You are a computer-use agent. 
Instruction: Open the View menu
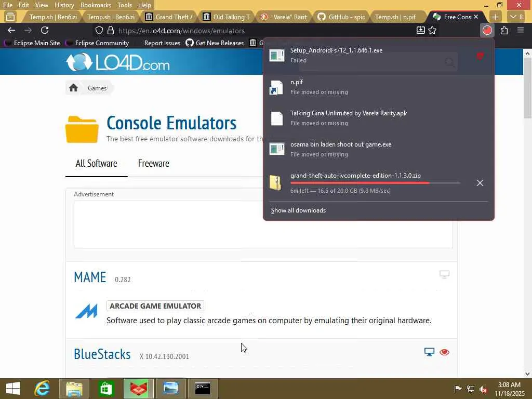(42, 5)
